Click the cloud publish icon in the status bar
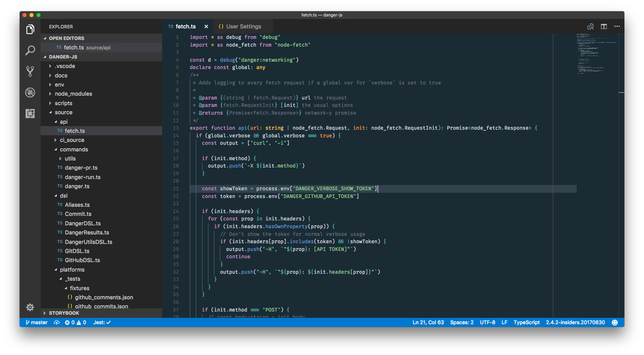 coord(56,322)
